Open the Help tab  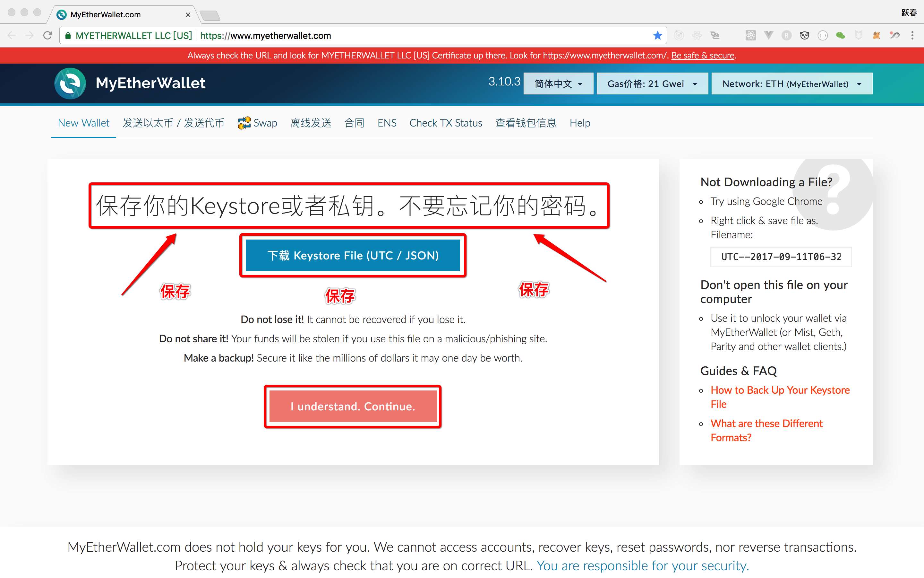point(580,123)
